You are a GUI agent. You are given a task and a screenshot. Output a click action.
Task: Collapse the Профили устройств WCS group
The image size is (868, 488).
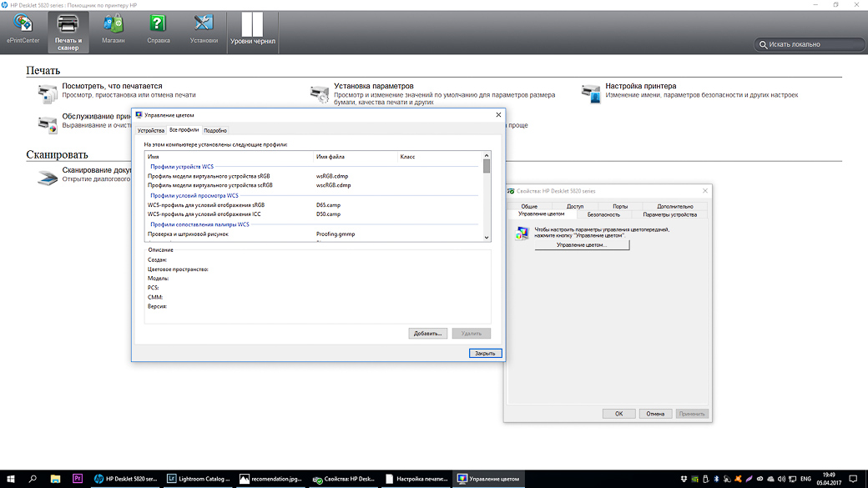coord(182,167)
